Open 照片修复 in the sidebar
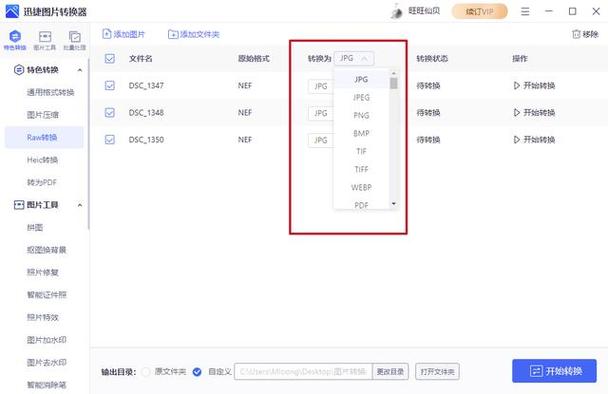Image resolution: width=608 pixels, height=394 pixels. tap(43, 272)
